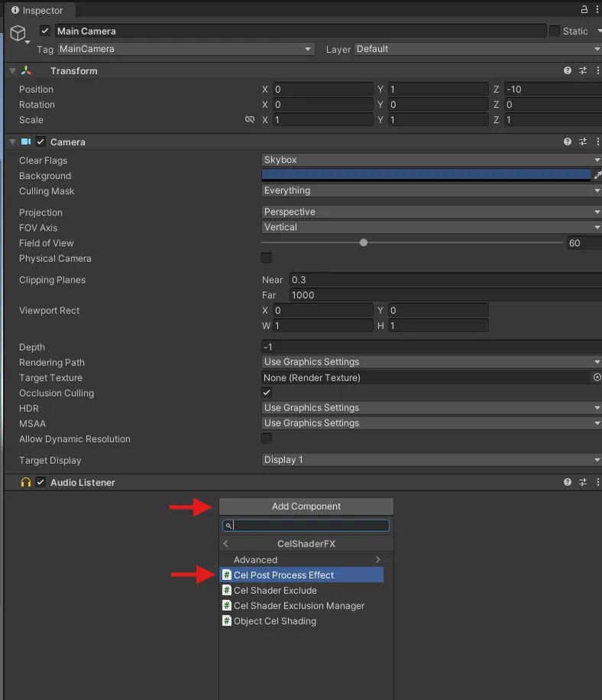The width and height of the screenshot is (602, 700).
Task: Open Audio Listener help icon
Action: pyautogui.click(x=567, y=482)
